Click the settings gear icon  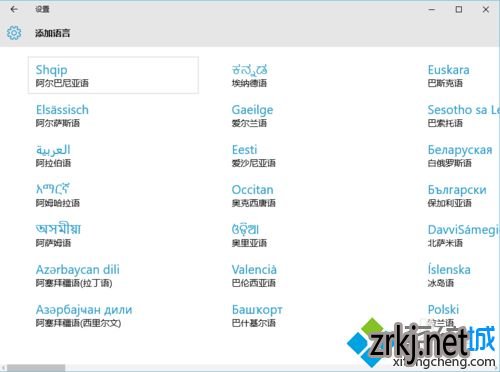(x=14, y=33)
